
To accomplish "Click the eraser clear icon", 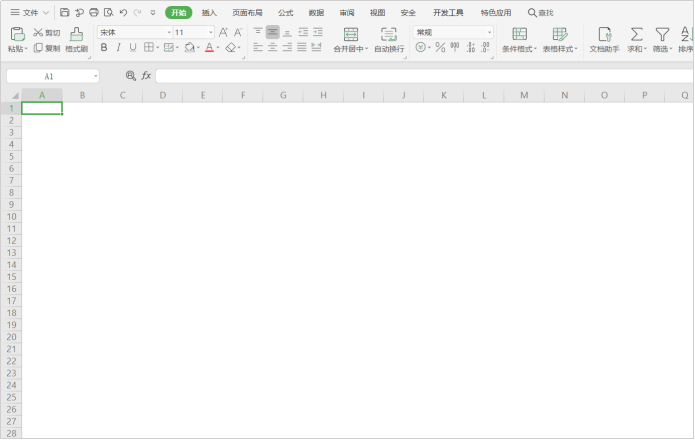I will [230, 47].
